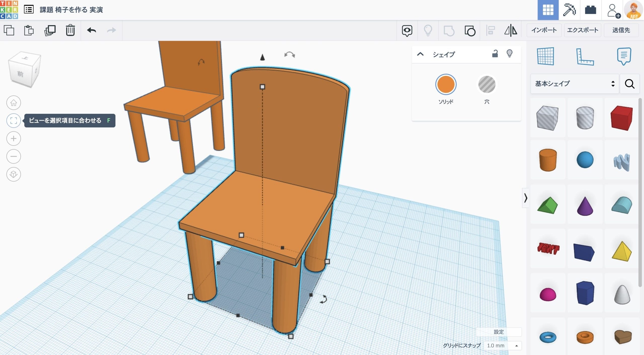Click the Ungroup shapes icon
The width and height of the screenshot is (644, 355).
(470, 31)
